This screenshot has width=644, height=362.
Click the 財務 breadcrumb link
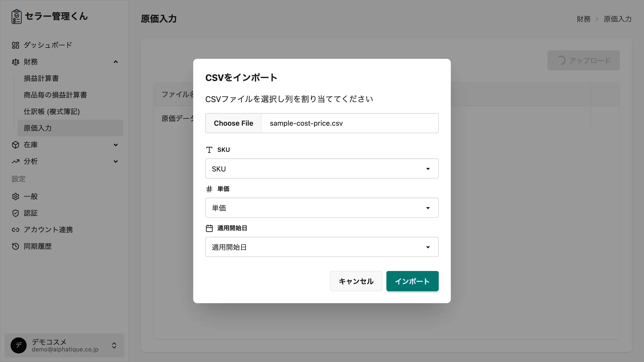(584, 19)
